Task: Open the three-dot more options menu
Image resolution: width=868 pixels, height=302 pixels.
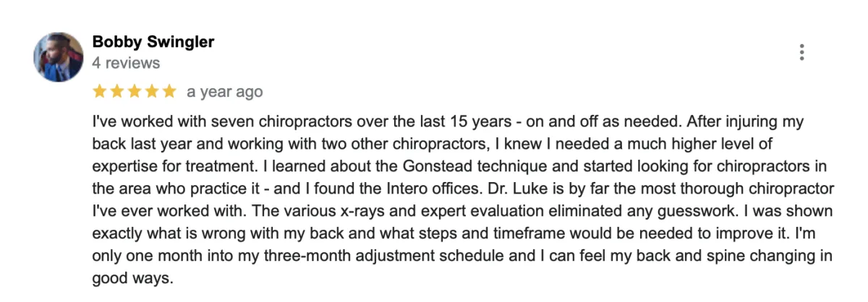Action: [801, 52]
